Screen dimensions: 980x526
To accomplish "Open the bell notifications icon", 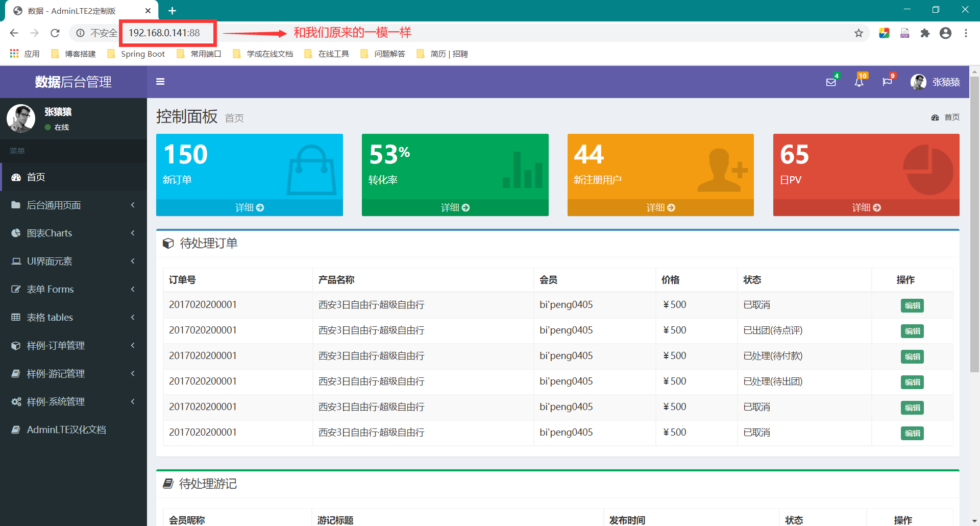I will [859, 82].
